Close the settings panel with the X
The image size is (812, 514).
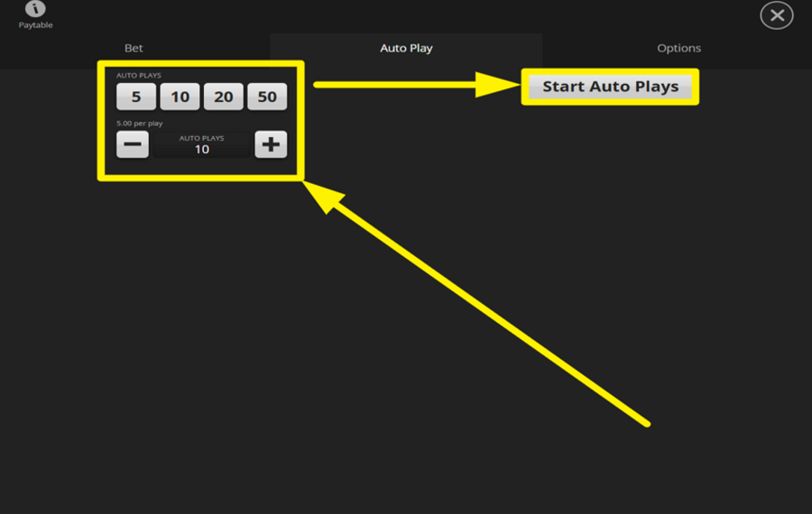(776, 15)
